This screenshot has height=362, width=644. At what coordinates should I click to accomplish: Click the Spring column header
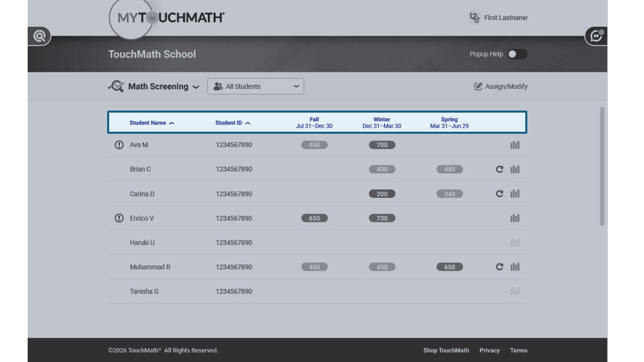click(449, 123)
